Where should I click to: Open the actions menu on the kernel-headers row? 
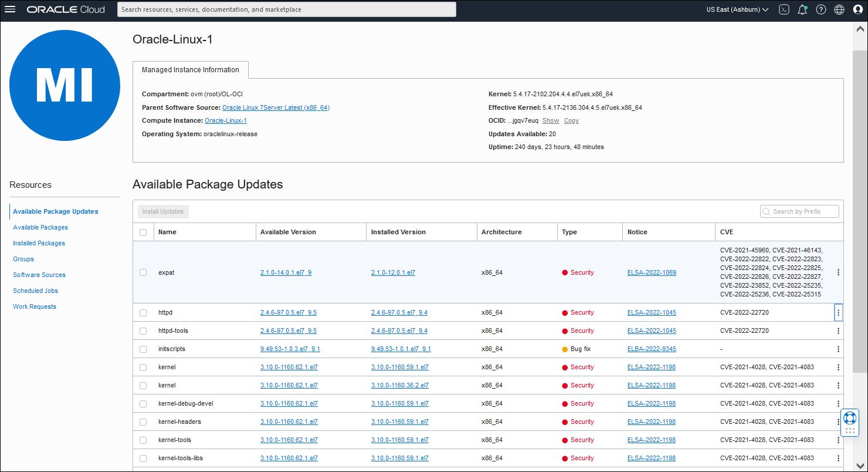(838, 422)
